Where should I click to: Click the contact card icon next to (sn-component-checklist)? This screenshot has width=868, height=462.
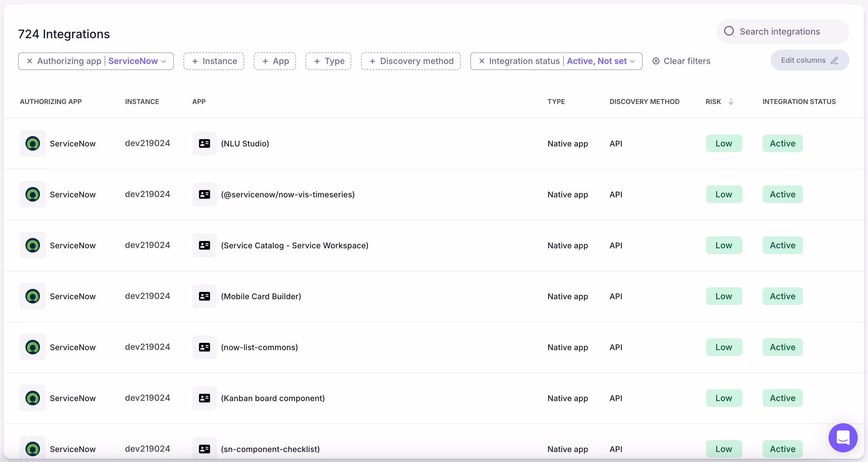(x=204, y=449)
